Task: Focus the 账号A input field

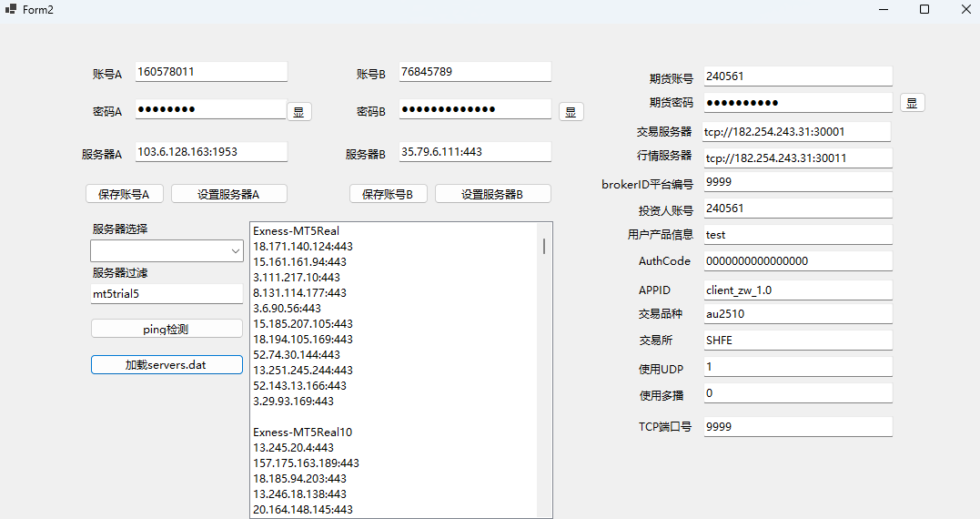Action: tap(210, 71)
